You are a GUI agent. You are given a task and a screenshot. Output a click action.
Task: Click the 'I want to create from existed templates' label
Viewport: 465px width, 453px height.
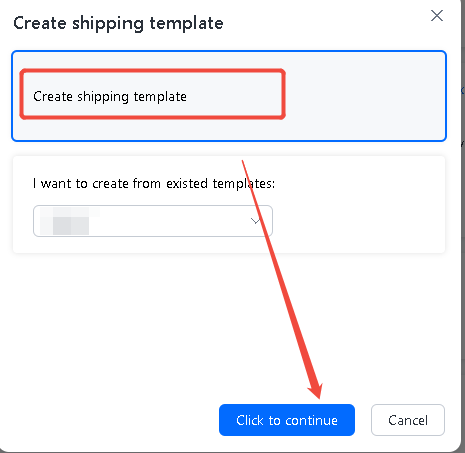154,183
